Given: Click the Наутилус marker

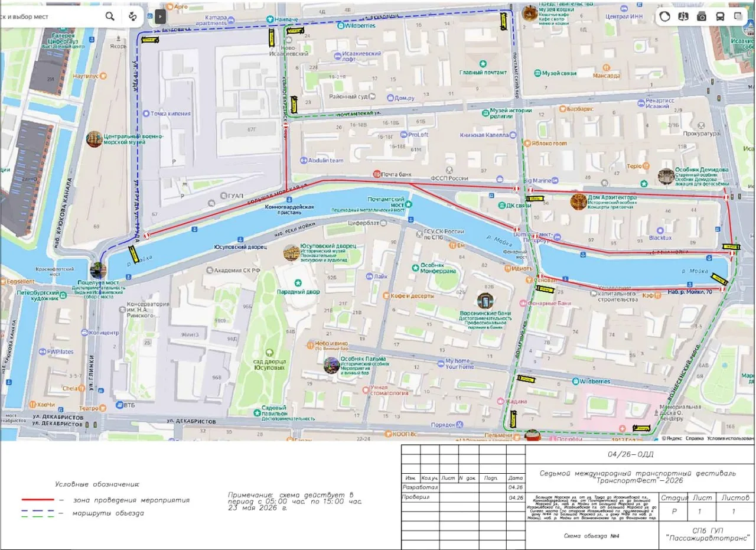Looking at the screenshot, I should tap(103, 76).
